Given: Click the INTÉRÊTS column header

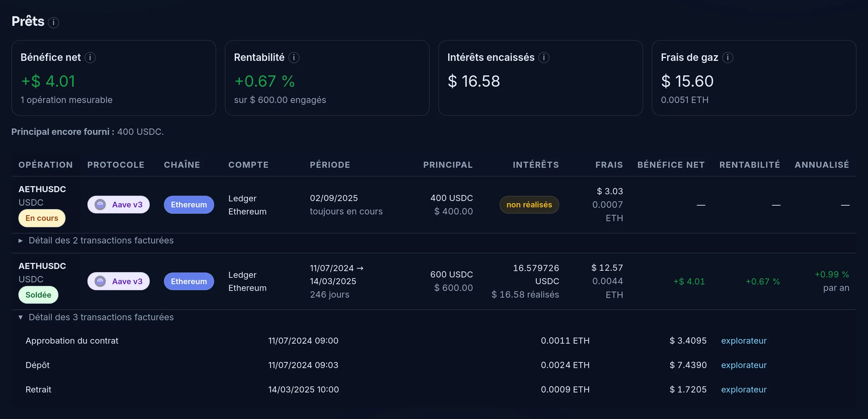Looking at the screenshot, I should click(x=536, y=165).
